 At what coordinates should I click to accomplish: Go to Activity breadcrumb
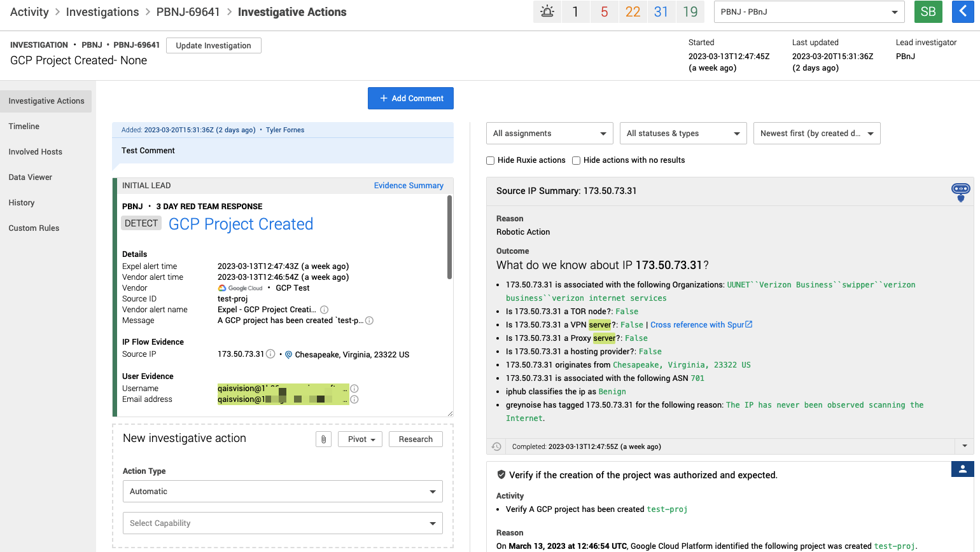29,12
